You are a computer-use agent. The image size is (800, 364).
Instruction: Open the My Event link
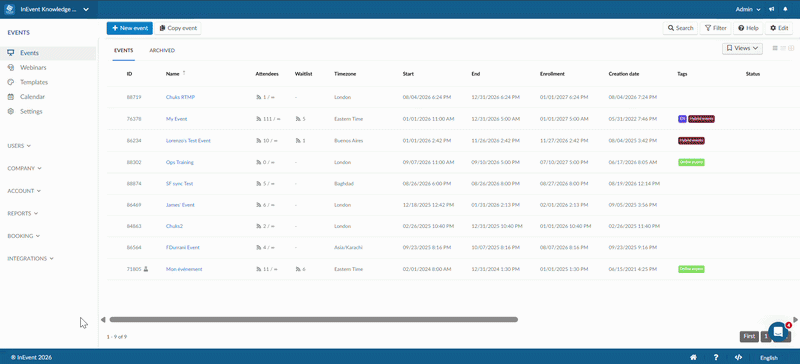177,119
